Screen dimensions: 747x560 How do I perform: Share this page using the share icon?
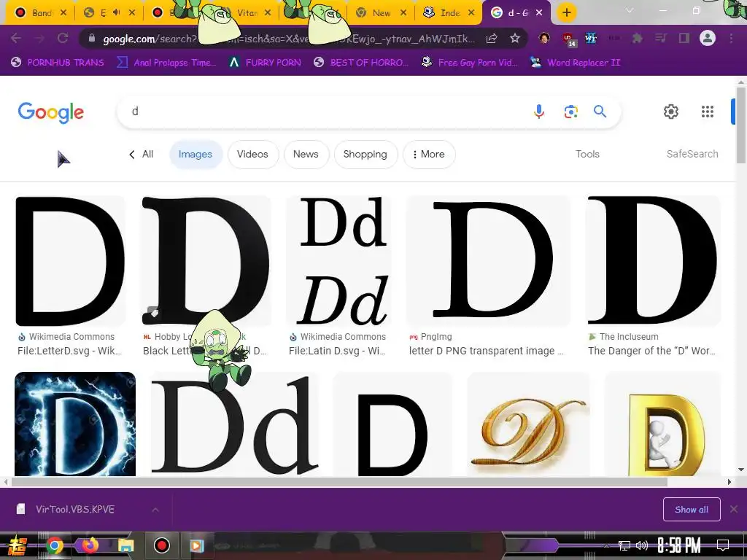click(492, 38)
